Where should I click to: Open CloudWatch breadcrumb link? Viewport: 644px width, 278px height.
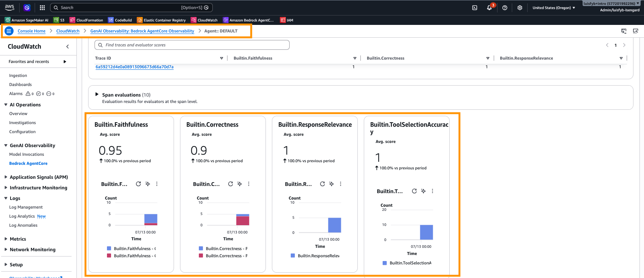68,31
